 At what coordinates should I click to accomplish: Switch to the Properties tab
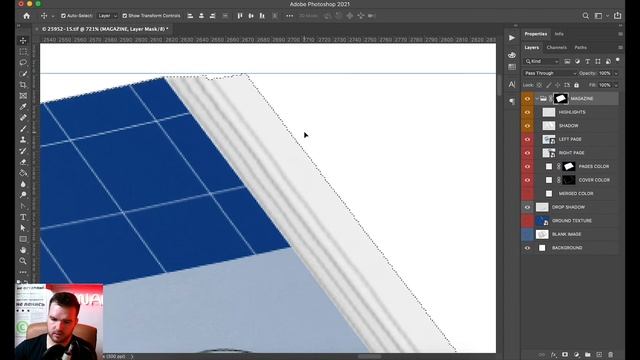(x=536, y=34)
